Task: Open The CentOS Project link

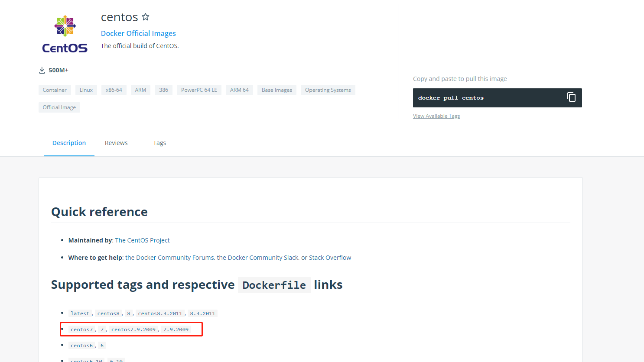Action: click(x=142, y=240)
